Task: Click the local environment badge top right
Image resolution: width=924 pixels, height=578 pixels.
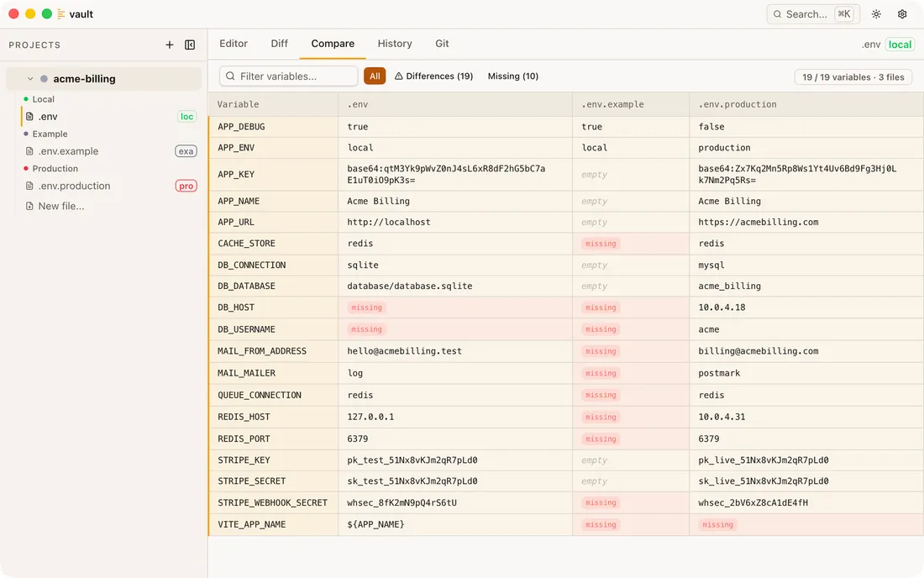Action: pos(900,45)
